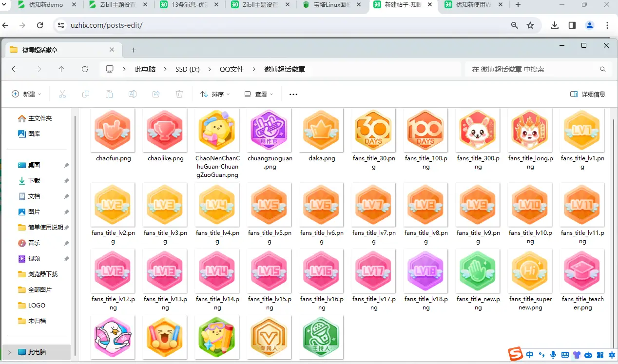Click the Sogou input method S icon
This screenshot has width=618, height=364.
(515, 355)
